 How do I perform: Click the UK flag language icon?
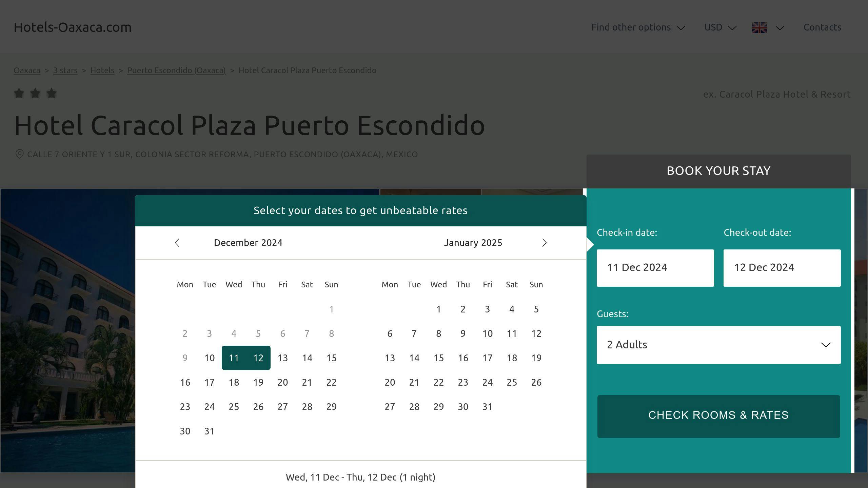759,27
